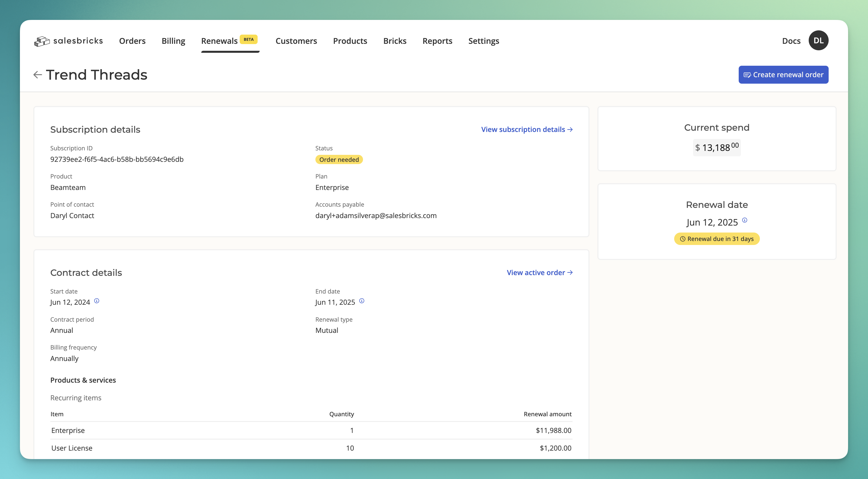Follow the View active order link
The image size is (868, 479).
539,273
